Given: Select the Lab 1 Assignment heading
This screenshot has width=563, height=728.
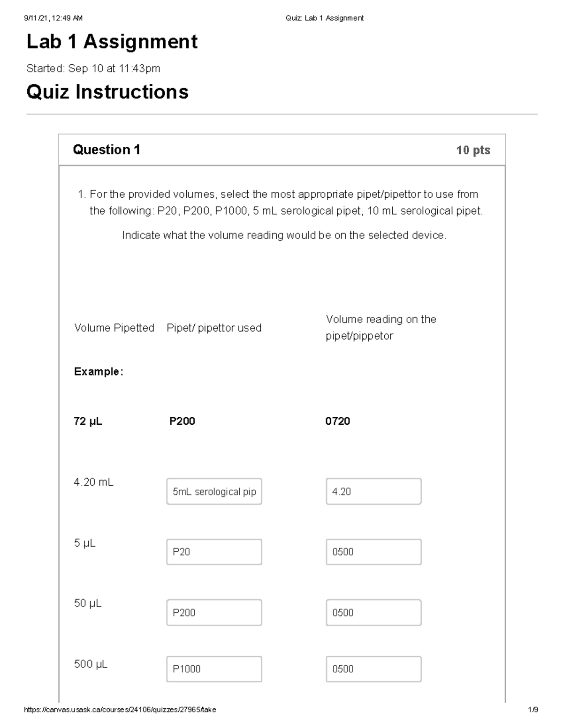Looking at the screenshot, I should coord(112,42).
